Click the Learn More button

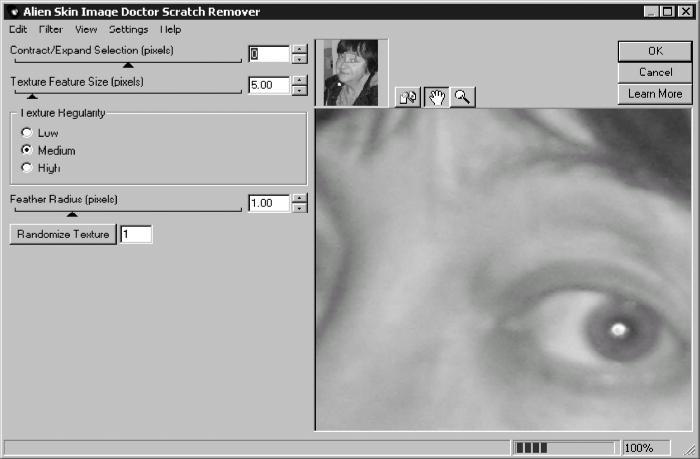654,94
